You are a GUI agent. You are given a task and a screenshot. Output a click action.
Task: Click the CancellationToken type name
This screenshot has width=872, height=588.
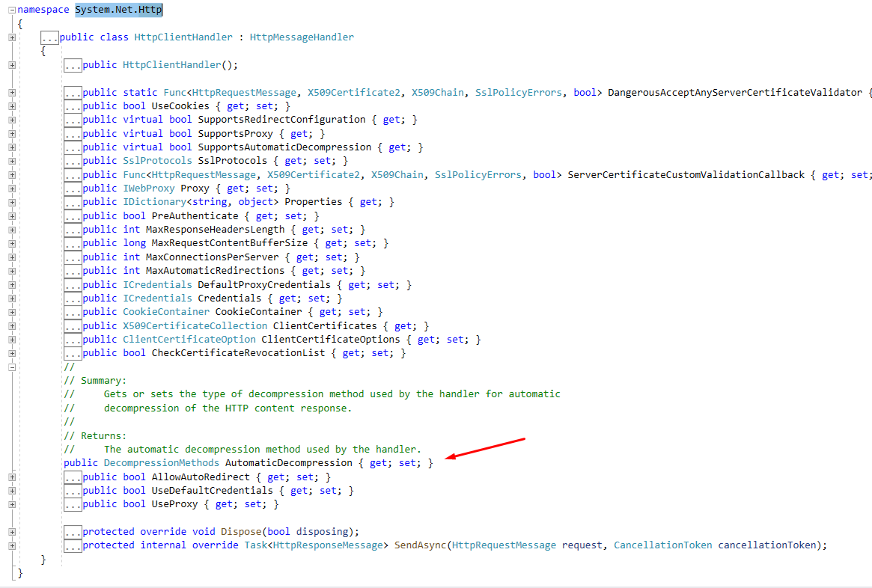pyautogui.click(x=663, y=545)
